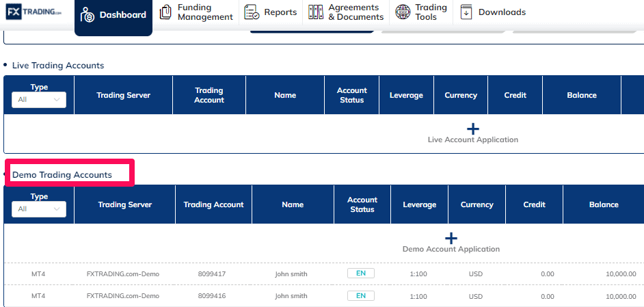The image size is (644, 307).
Task: Open the Downloads menu
Action: (493, 12)
